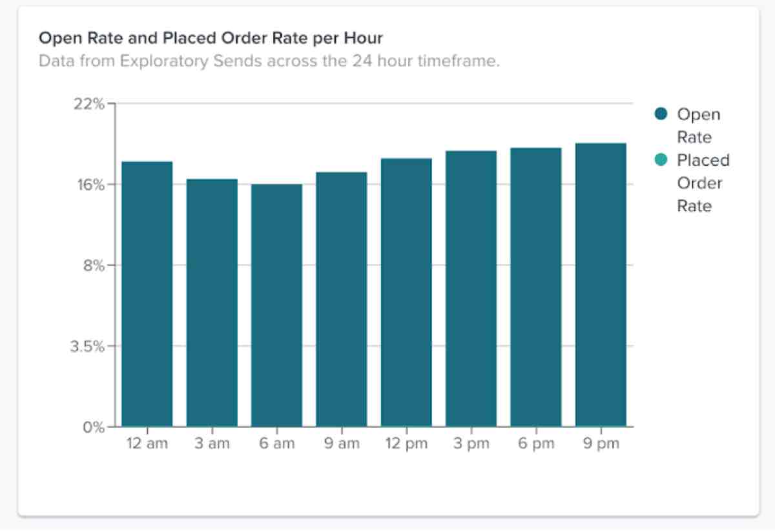Select the 9 pm bar, the tallest one
The height and width of the screenshot is (532, 775).
click(601, 285)
